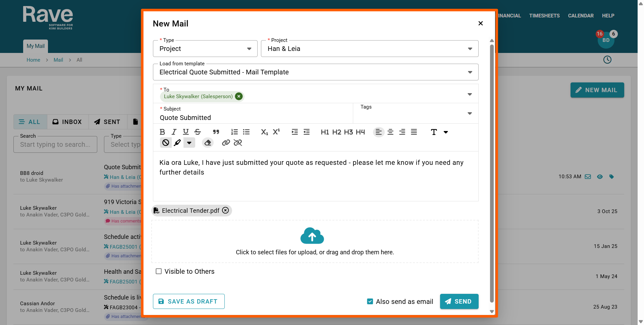Click the font size T icon
This screenshot has width=644, height=325.
click(434, 132)
